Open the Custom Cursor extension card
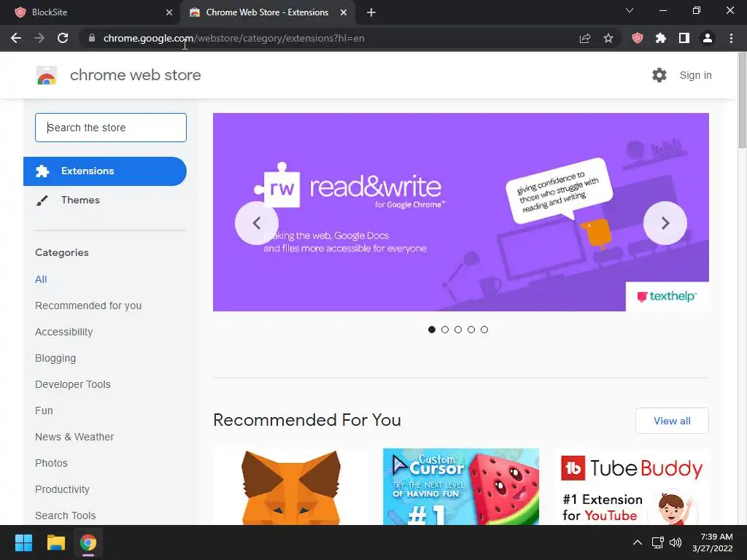 [x=461, y=486]
